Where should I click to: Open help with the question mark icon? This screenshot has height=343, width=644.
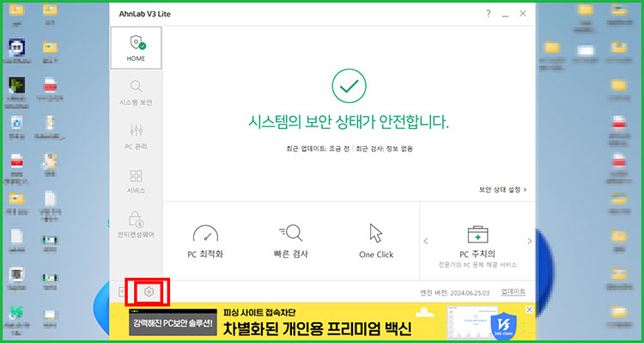(488, 14)
